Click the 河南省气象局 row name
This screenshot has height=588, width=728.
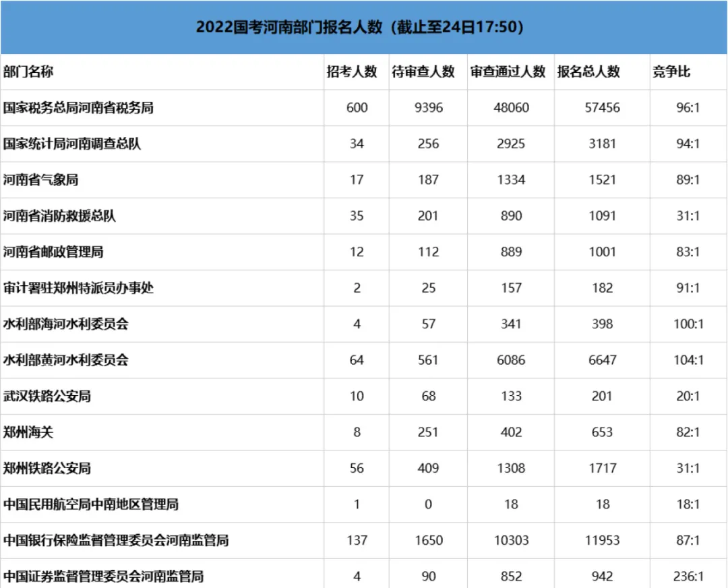pos(41,180)
